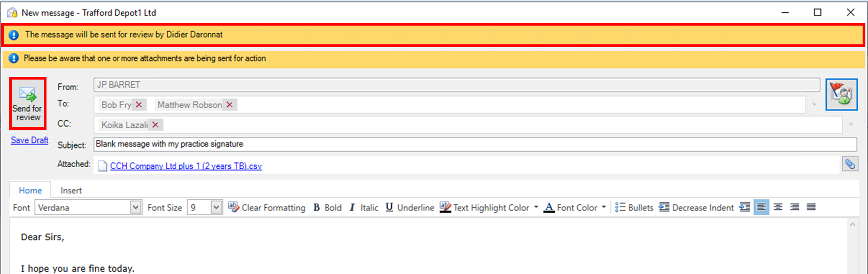
Task: Minimize the New message window
Action: pyautogui.click(x=785, y=12)
